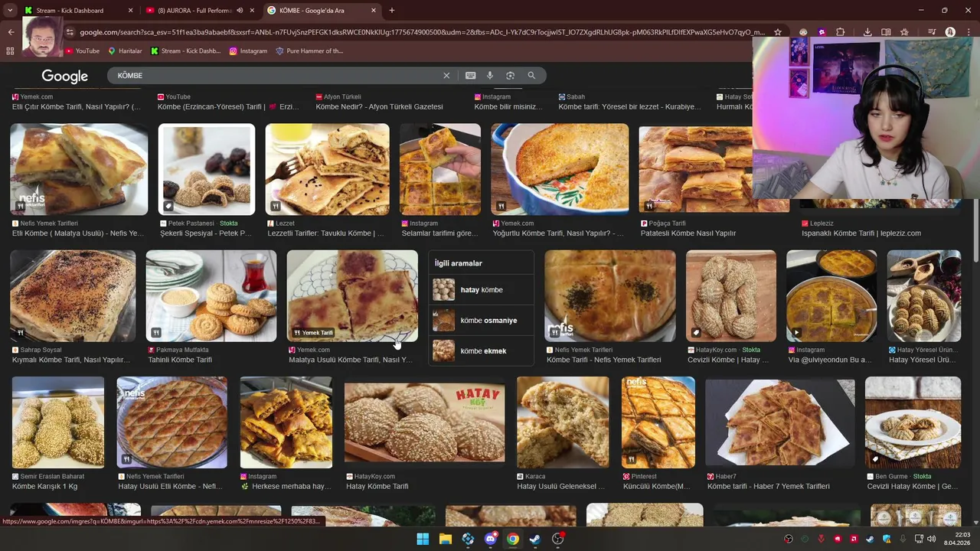Mute the AURORA tab audio speaker icon
Screen dimensions: 980x551
tap(240, 11)
